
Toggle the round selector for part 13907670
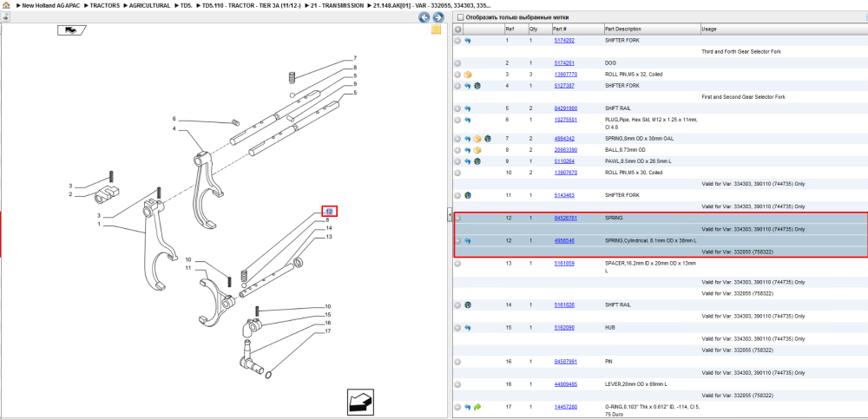457,173
